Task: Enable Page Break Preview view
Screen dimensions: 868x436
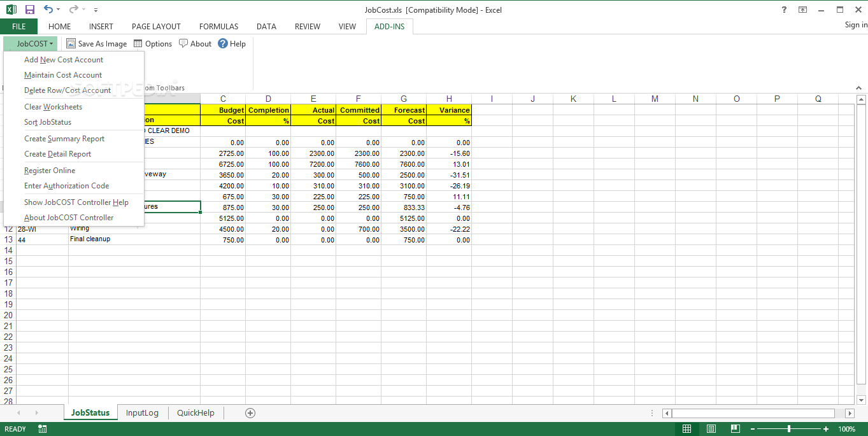Action: [736, 429]
